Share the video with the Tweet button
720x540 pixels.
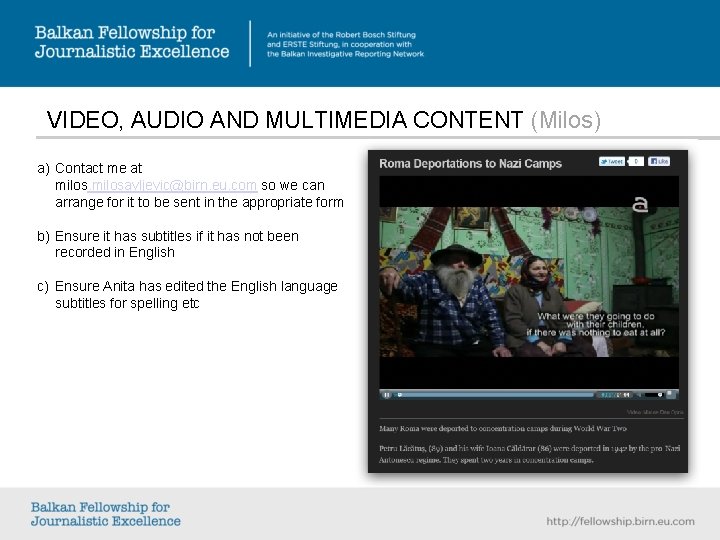pos(612,162)
